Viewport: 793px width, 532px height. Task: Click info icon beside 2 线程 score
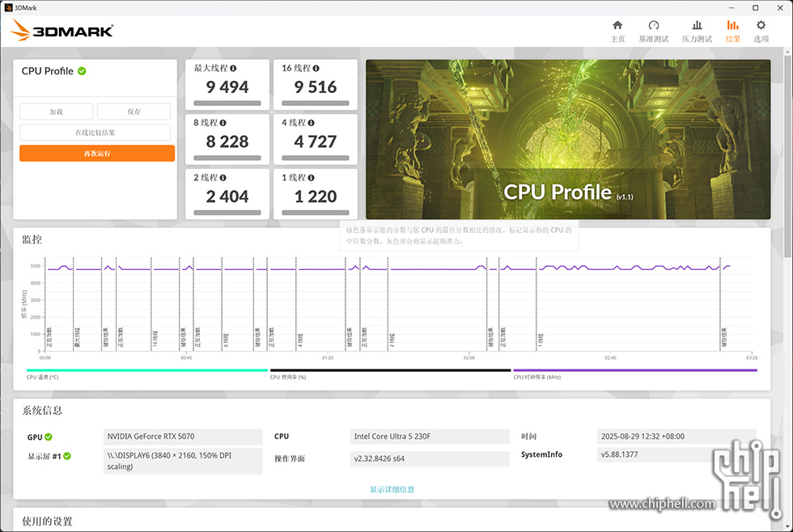[223, 178]
